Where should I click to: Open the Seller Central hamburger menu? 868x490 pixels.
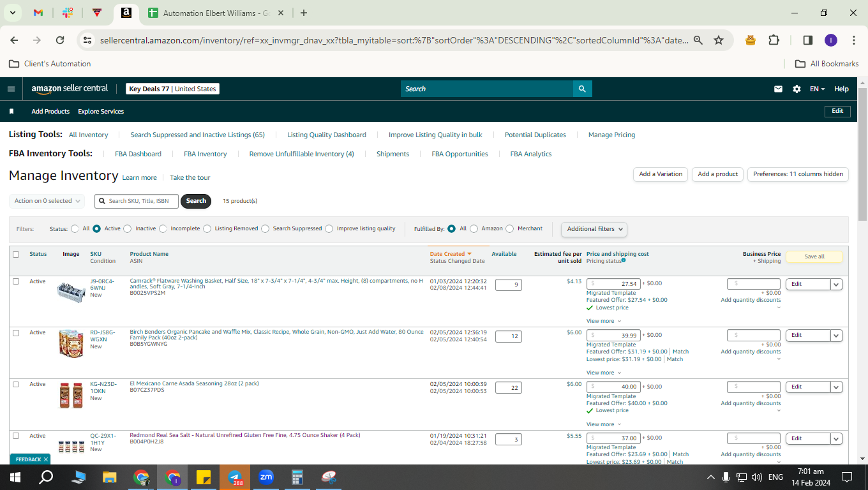(11, 89)
